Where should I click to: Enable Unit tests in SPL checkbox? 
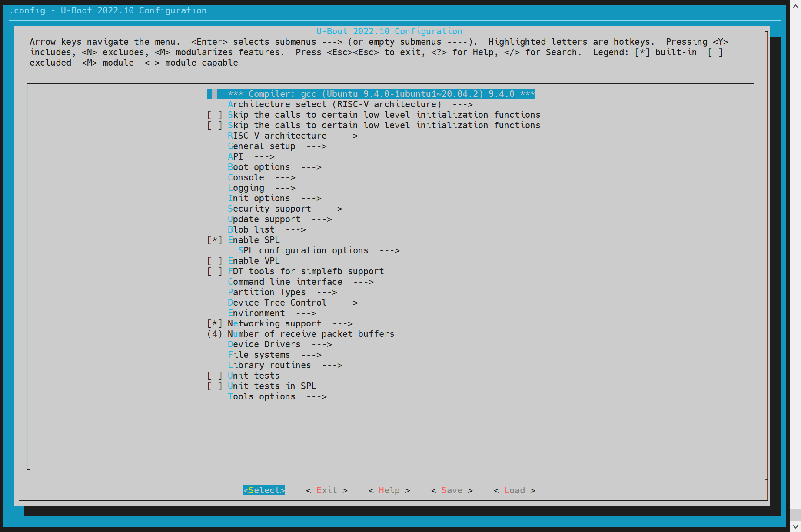[215, 386]
